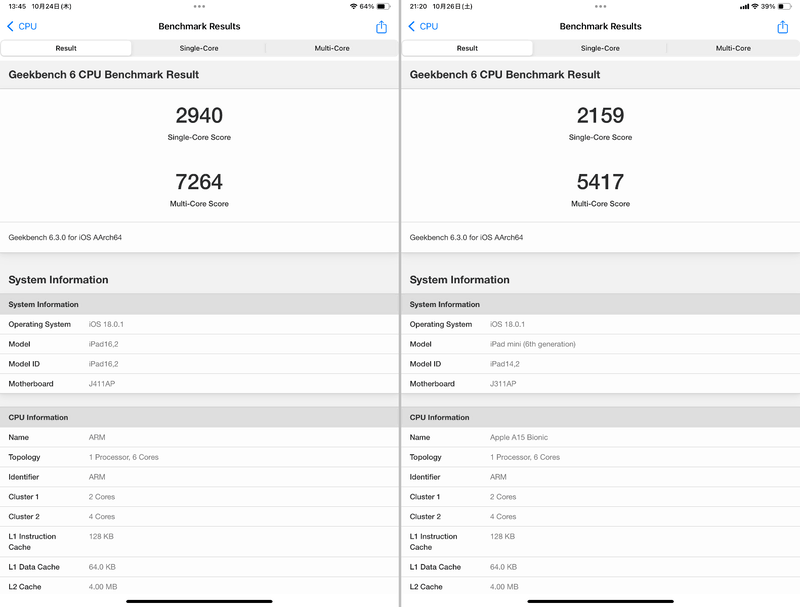Switch to the Single-Core tab on the left screen
Viewport: 800px width, 607px height.
coord(199,47)
